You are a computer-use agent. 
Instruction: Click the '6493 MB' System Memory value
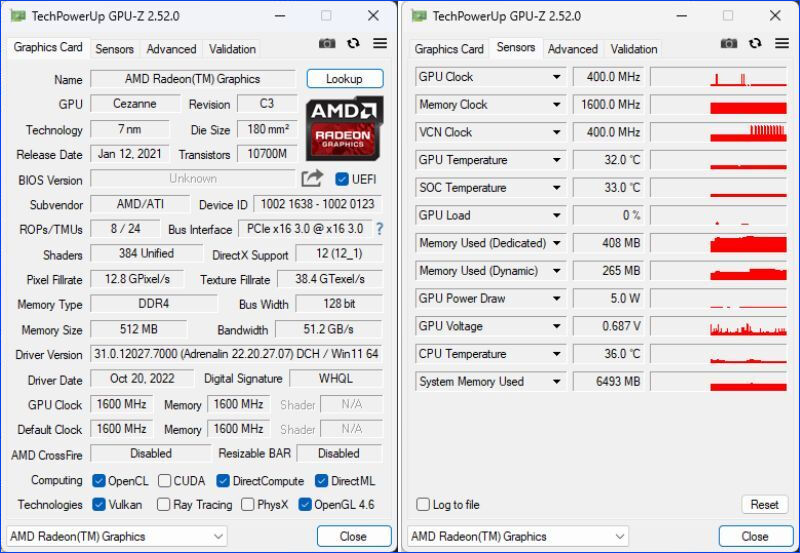(609, 382)
